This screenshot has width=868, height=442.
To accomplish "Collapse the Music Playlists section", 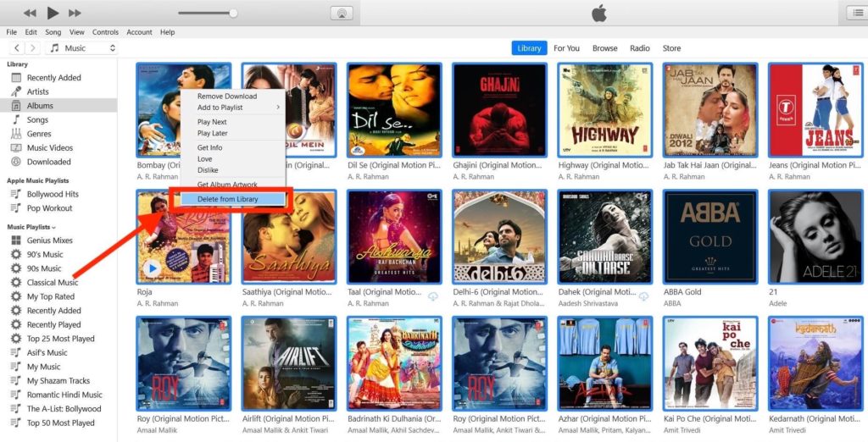I will [x=54, y=228].
